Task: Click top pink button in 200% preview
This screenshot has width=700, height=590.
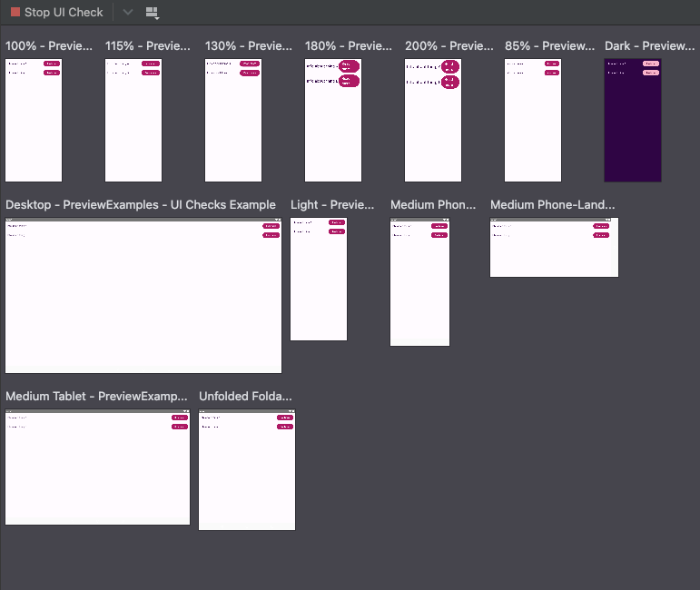Action: point(450,66)
